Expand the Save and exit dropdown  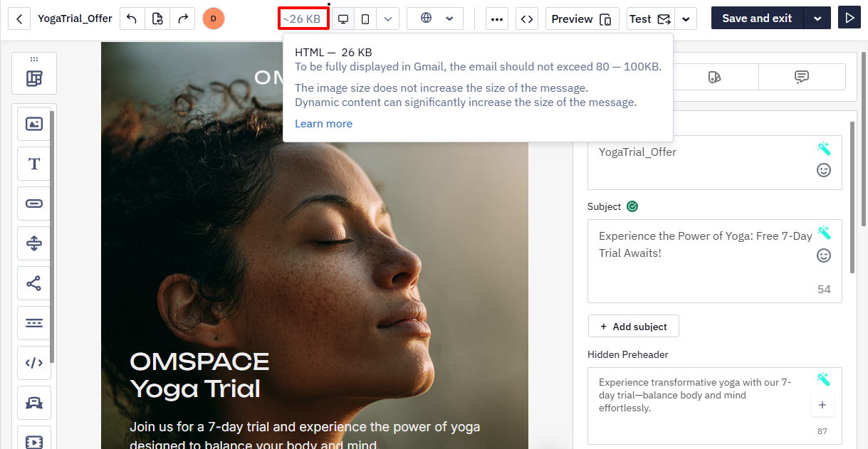click(x=817, y=19)
